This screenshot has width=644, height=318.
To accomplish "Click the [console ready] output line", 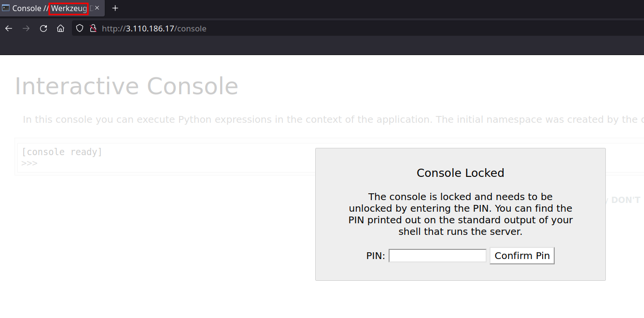I will tap(62, 152).
